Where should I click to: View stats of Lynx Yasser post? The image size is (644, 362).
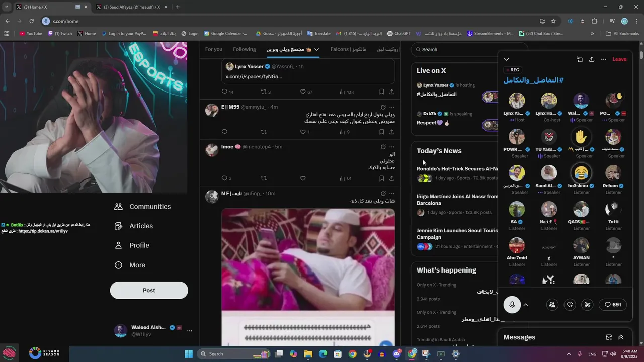[347, 92]
